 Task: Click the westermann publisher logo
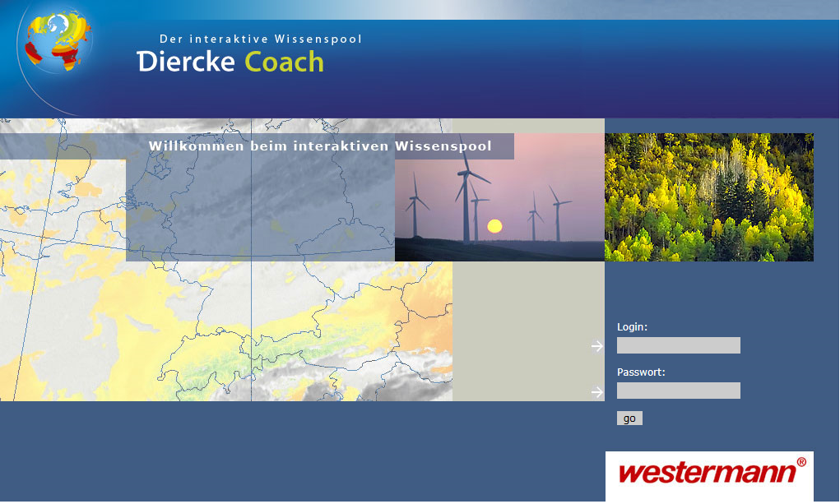pos(708,472)
